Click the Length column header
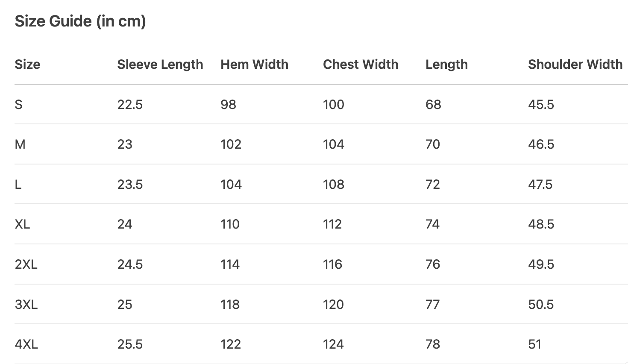 pyautogui.click(x=446, y=65)
